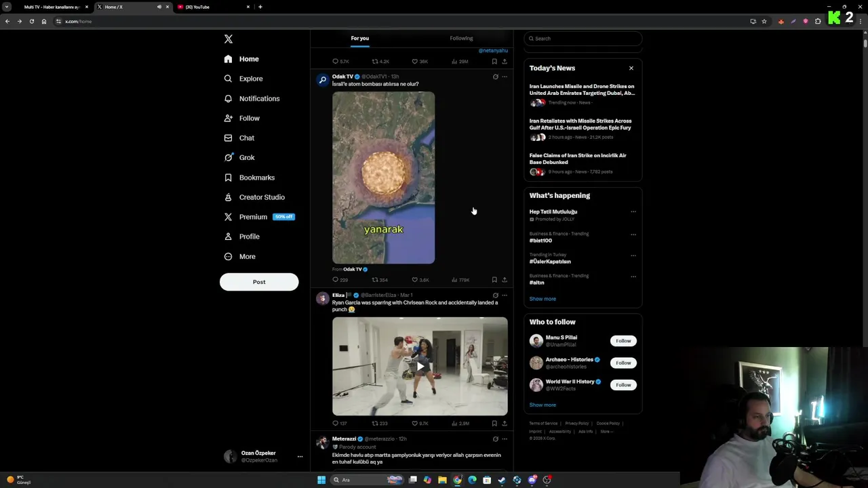
Task: Click Grok explain icon on Eliza's post
Action: (495, 296)
